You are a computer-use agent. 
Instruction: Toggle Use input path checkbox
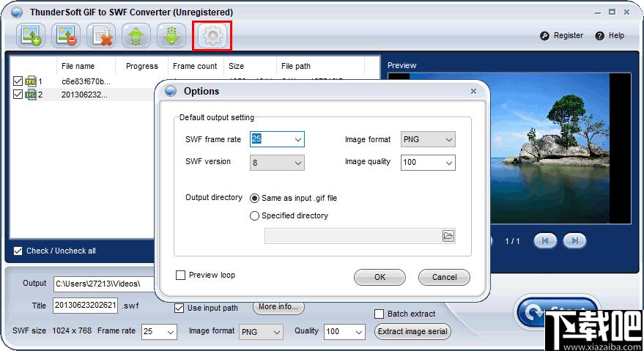[179, 308]
